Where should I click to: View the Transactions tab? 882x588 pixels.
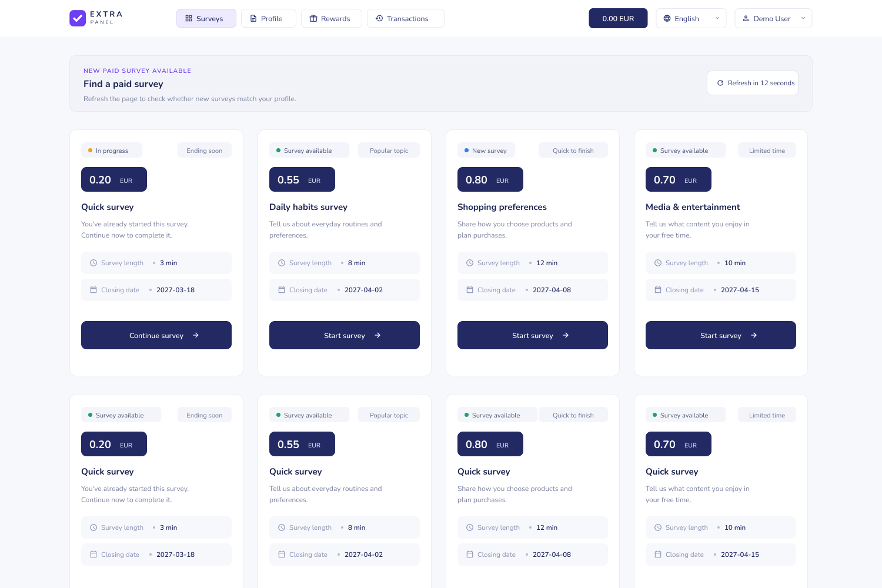405,18
